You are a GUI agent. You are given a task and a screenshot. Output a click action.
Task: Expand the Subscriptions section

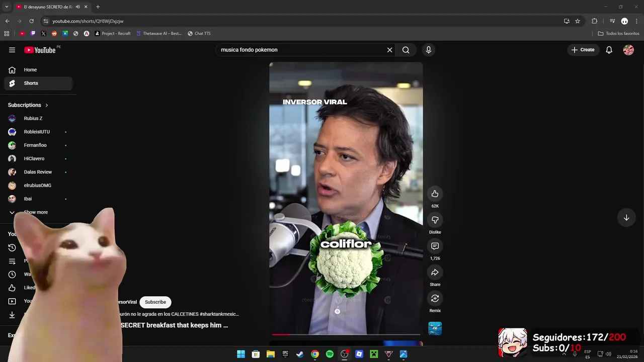tap(28, 105)
